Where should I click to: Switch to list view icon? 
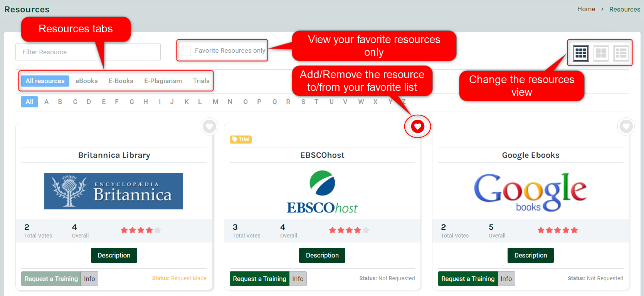(x=621, y=53)
